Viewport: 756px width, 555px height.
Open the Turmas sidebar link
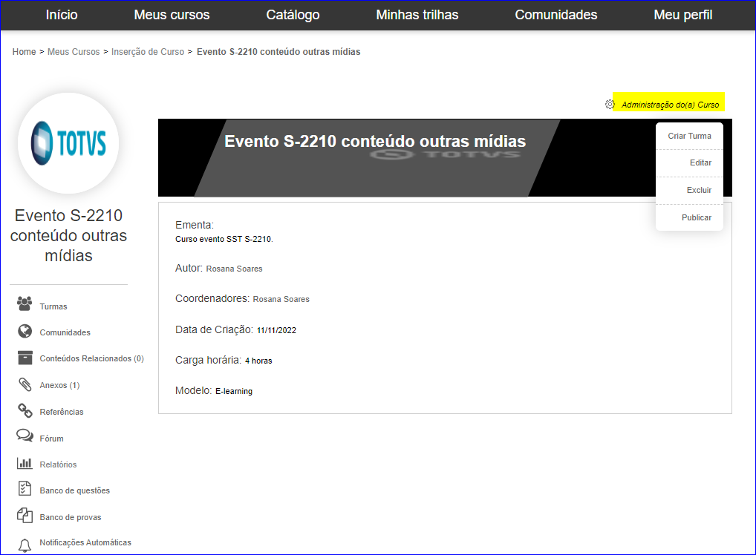(x=53, y=306)
